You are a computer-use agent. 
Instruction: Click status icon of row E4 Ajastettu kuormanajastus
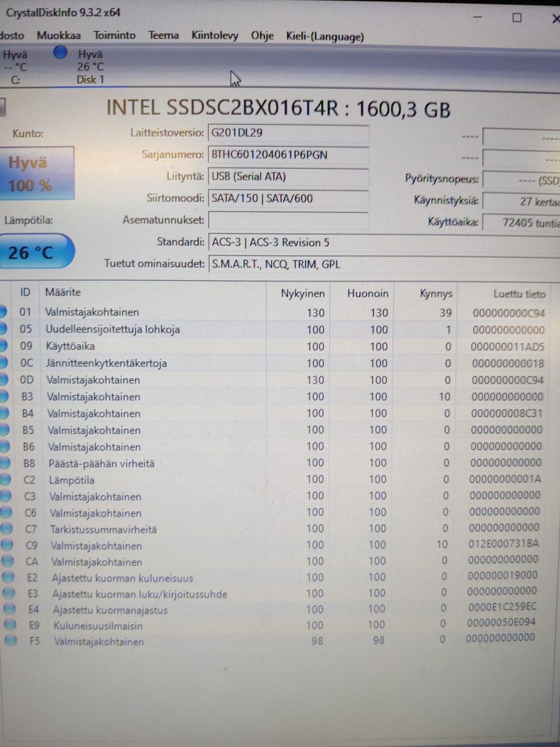point(10,609)
